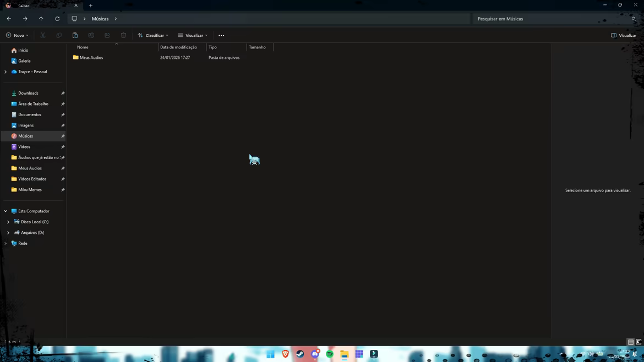Refresh the Músicas folder view

point(57,19)
